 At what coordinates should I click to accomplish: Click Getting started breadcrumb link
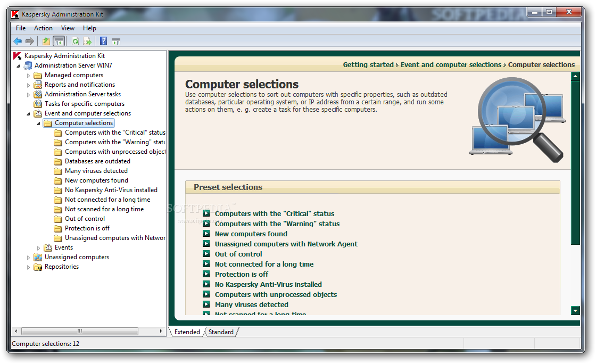tap(368, 64)
